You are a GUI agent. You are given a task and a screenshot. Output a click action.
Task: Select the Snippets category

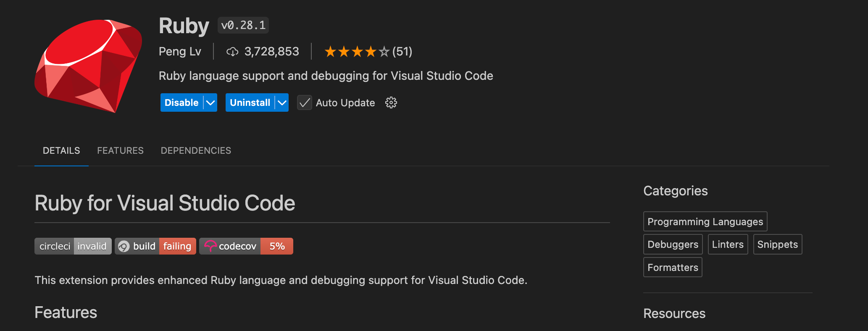778,244
